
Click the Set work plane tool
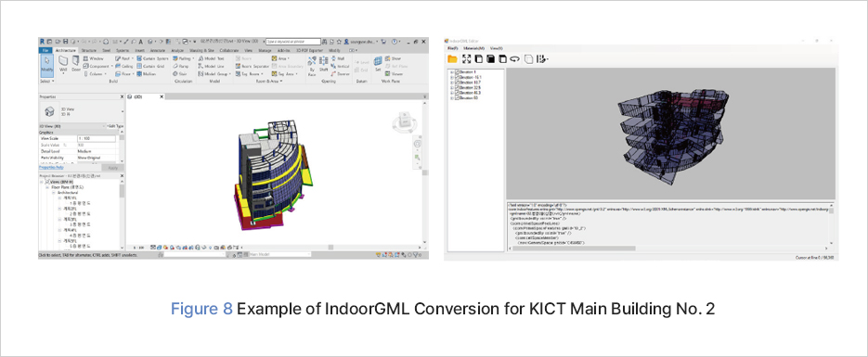coord(378,64)
